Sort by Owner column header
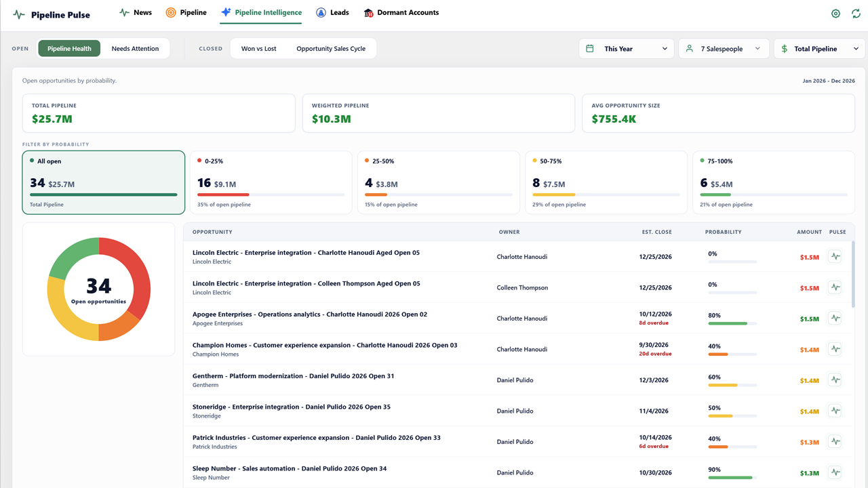868x488 pixels. [509, 232]
